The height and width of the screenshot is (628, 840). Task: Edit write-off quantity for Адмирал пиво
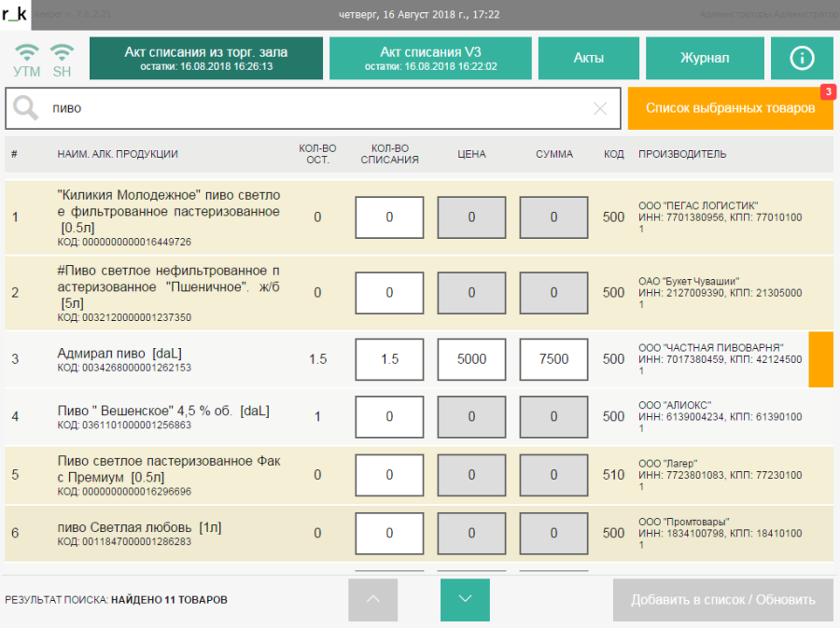click(x=389, y=359)
